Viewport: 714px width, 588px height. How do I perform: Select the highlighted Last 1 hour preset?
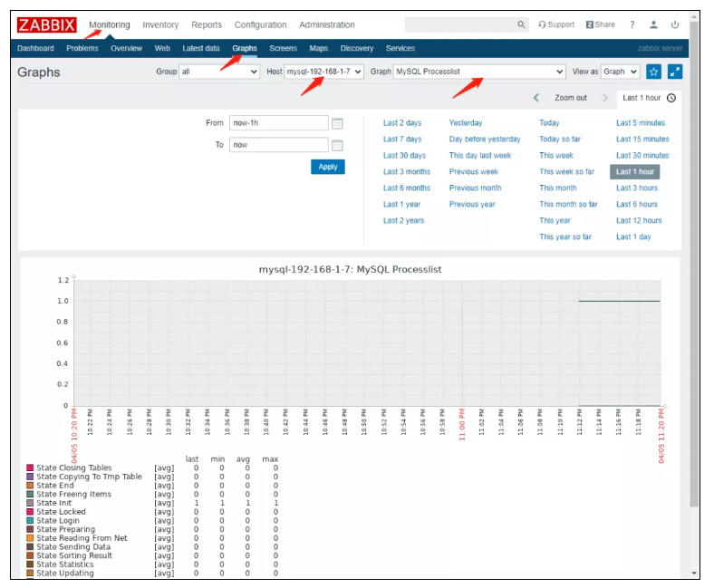tap(635, 172)
